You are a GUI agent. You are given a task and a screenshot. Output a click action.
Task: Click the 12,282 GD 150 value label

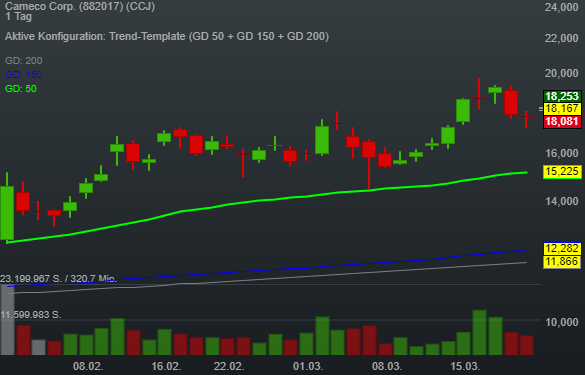click(562, 249)
